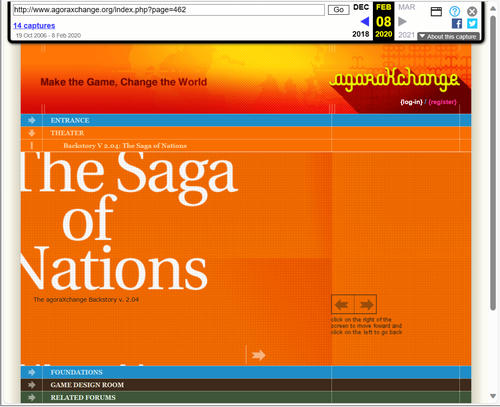This screenshot has width=500, height=407.
Task: Open the capture screenshot window icon
Action: (436, 12)
